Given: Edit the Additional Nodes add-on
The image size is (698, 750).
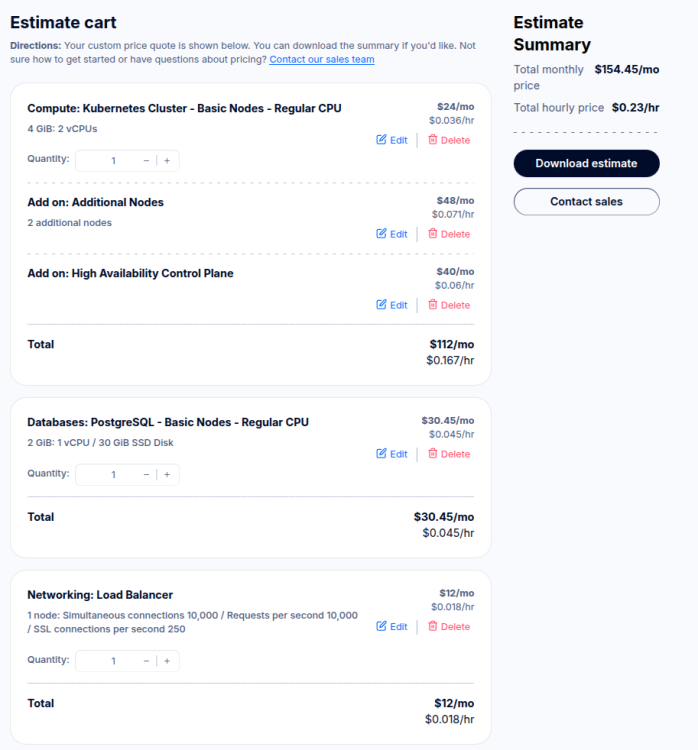Looking at the screenshot, I should (392, 234).
